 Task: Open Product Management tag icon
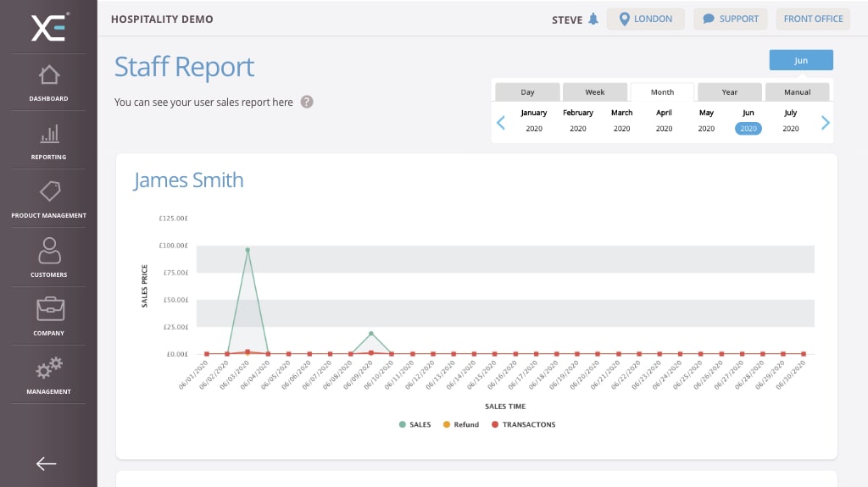(49, 192)
